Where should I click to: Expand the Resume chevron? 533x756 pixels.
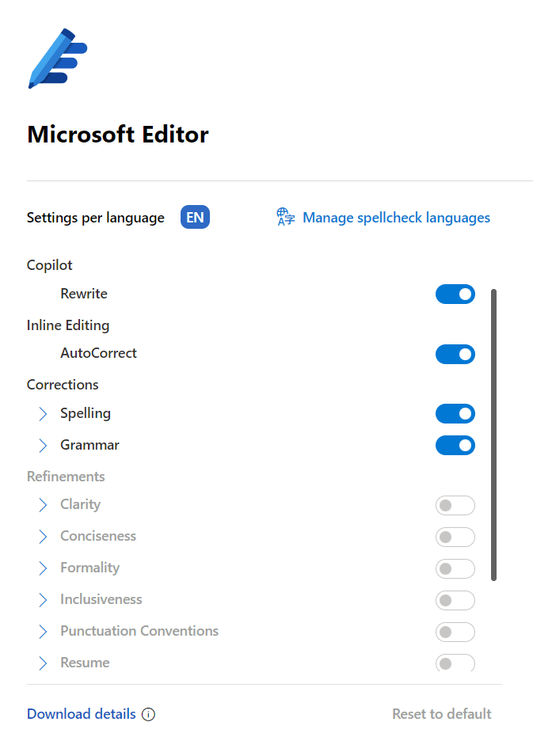[x=43, y=663]
